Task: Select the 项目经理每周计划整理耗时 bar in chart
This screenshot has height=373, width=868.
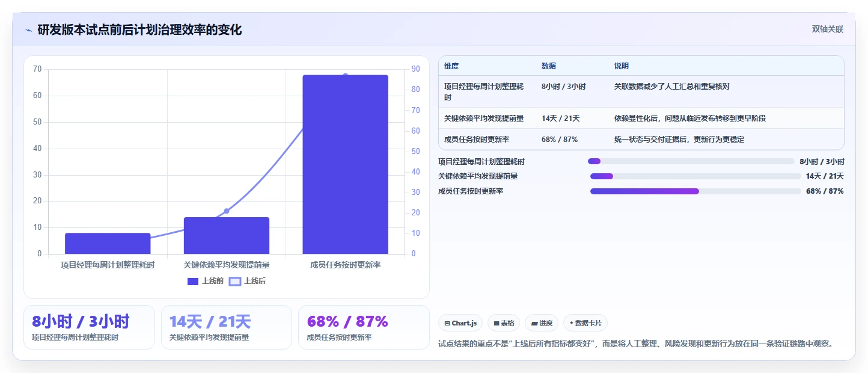Action: (x=108, y=244)
